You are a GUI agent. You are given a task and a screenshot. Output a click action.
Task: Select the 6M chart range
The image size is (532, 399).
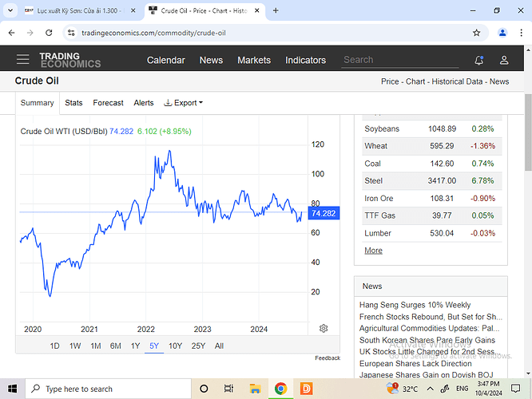[x=115, y=346]
